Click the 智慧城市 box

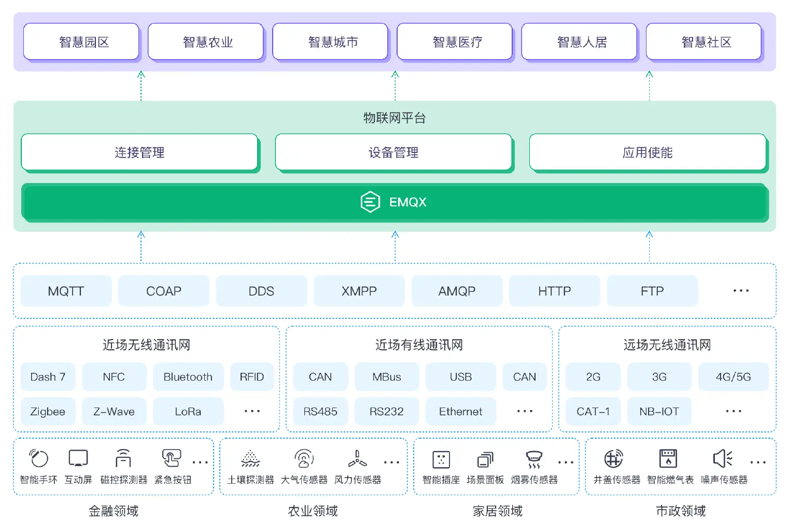(x=330, y=42)
